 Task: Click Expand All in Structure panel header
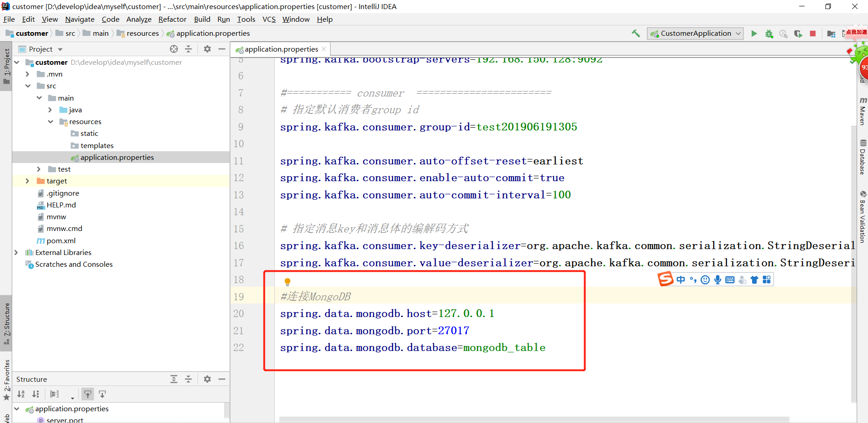(x=174, y=379)
